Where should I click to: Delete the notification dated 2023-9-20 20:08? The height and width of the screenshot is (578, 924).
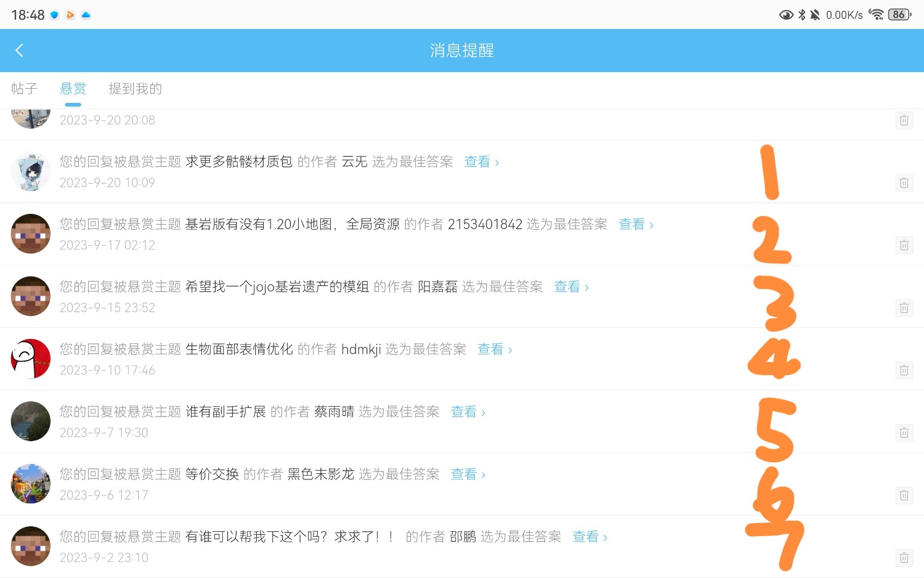coord(904,121)
